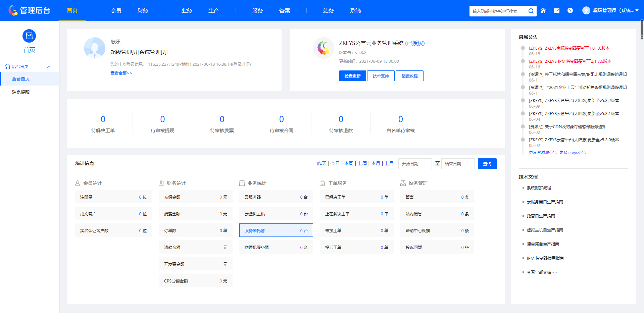Open the 业务 menu

[187, 11]
